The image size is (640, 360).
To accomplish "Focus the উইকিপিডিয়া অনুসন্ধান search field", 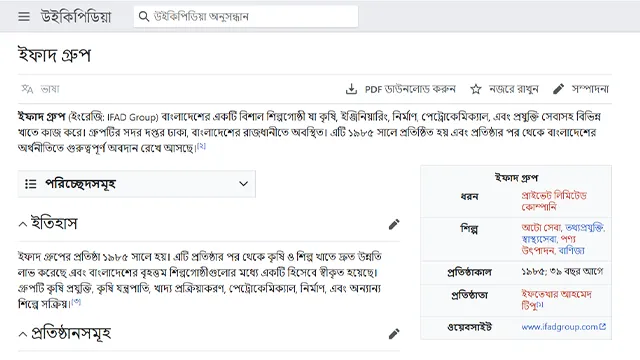I will (246, 16).
